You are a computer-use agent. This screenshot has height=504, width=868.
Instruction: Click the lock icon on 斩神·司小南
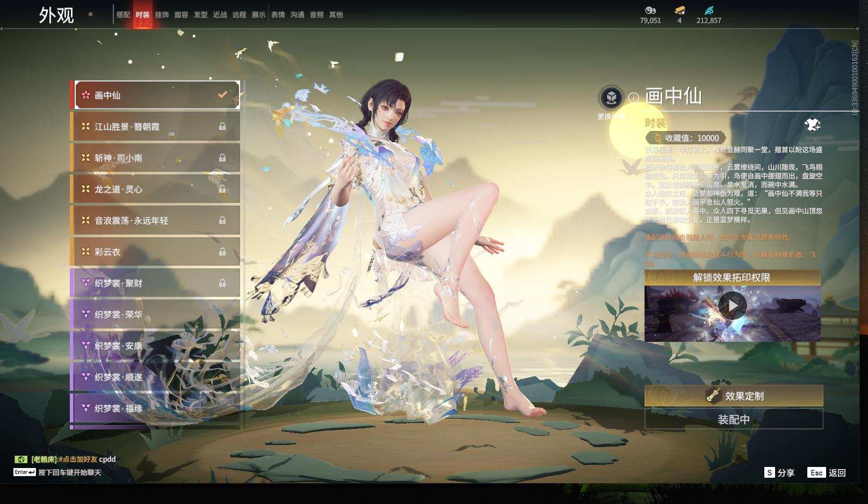point(222,158)
